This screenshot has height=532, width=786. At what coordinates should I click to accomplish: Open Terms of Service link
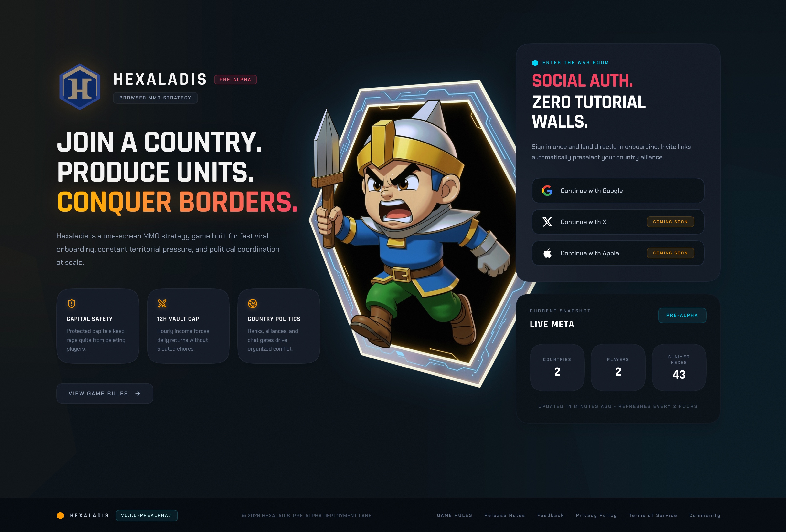(653, 515)
